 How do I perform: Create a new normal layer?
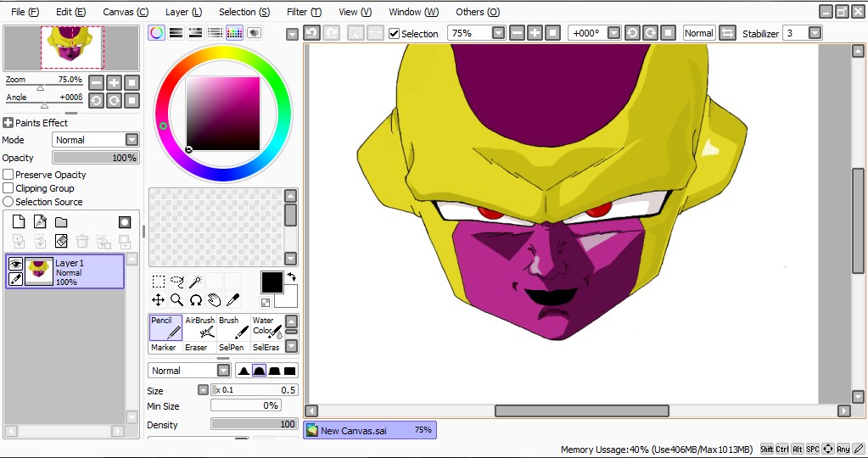[x=19, y=222]
